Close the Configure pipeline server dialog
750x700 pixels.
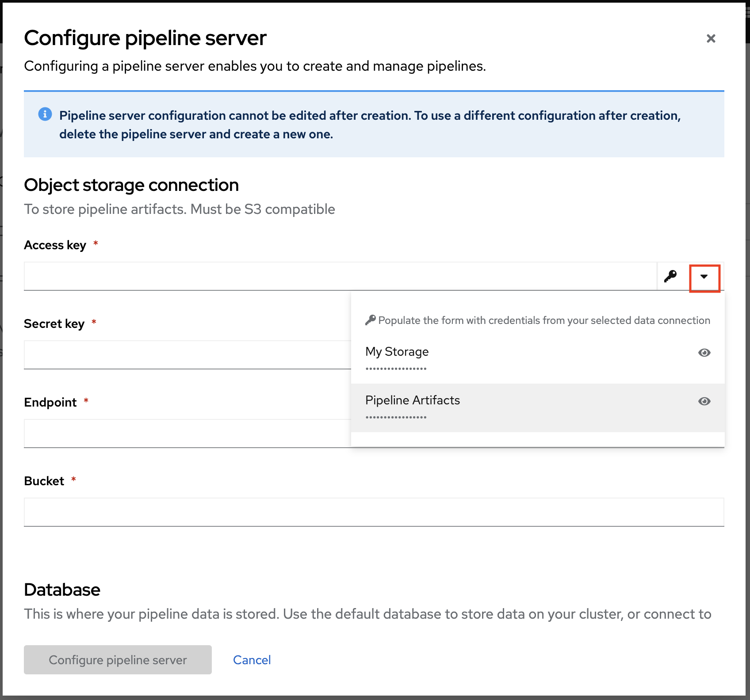pyautogui.click(x=711, y=38)
